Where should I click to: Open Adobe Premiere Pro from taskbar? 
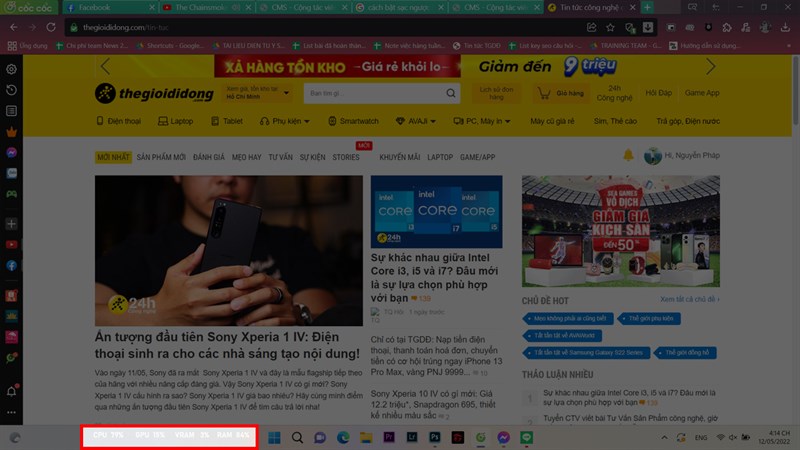coord(389,438)
